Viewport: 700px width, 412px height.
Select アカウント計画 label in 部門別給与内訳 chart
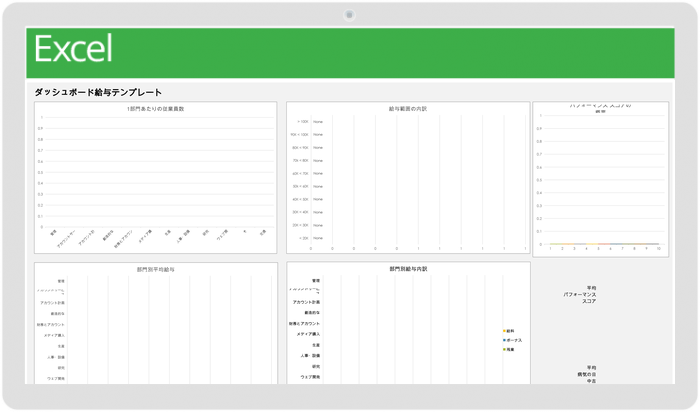[x=306, y=302]
